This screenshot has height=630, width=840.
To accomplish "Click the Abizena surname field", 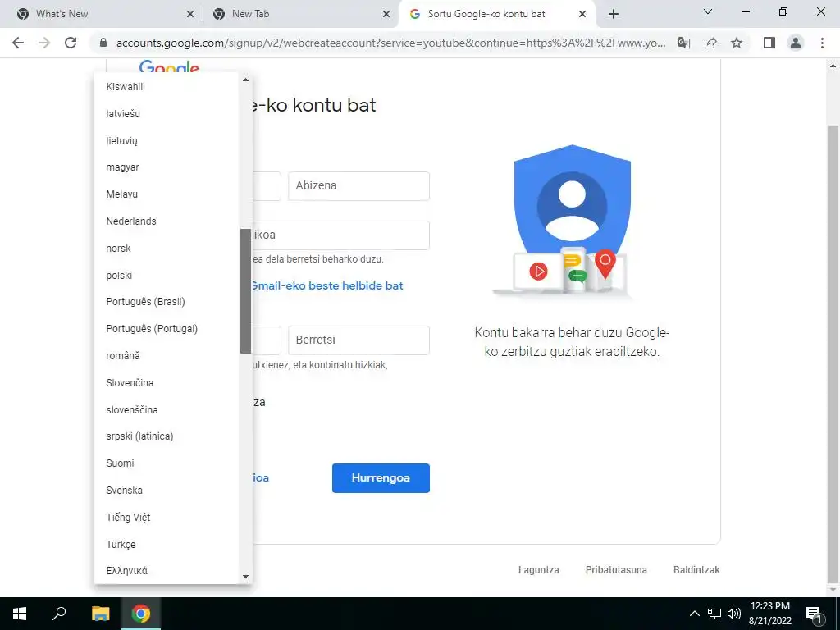I will click(x=359, y=186).
